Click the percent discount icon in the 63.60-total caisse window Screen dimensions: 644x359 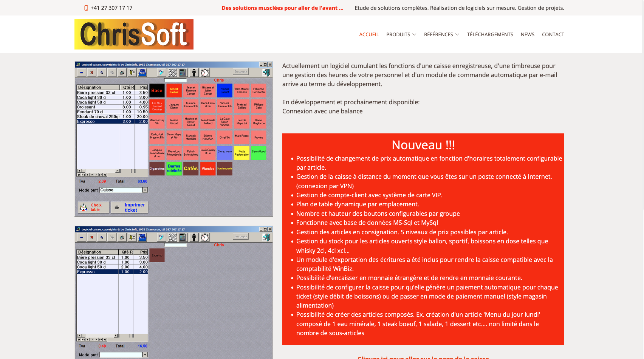(112, 73)
